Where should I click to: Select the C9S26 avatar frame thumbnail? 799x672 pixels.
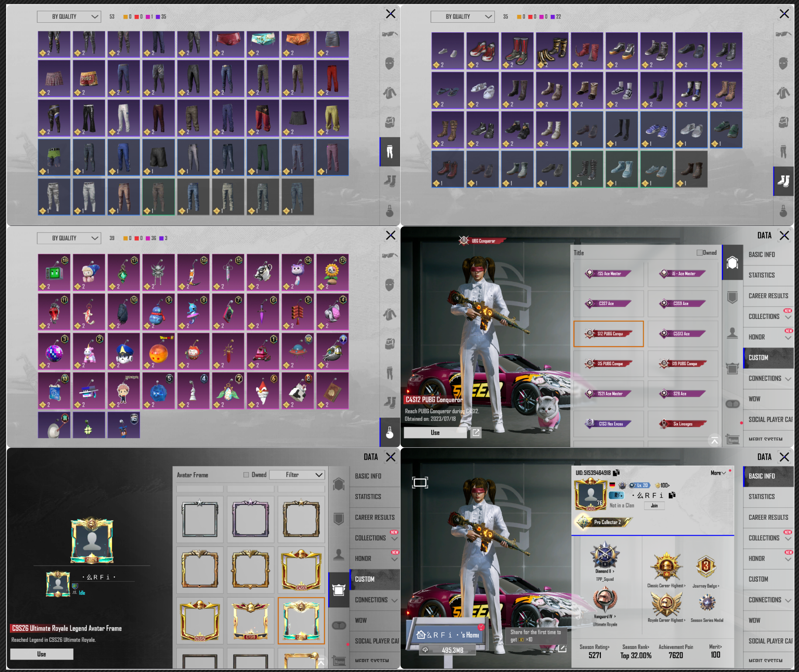tap(301, 621)
